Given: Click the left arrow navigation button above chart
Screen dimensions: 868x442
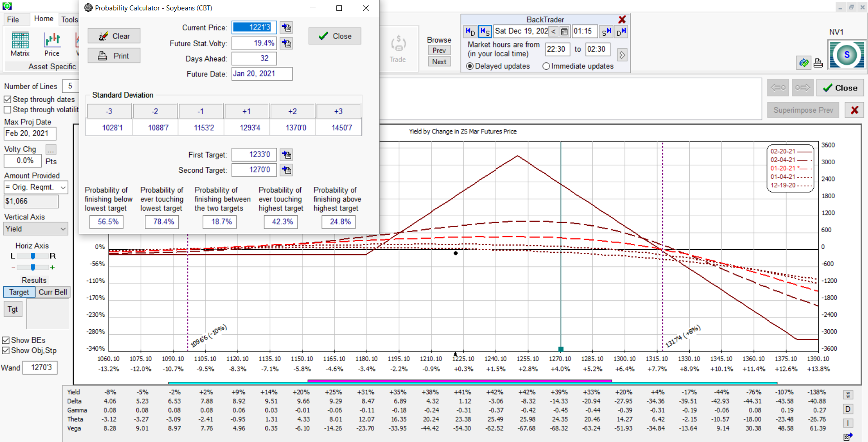Looking at the screenshot, I should (x=778, y=87).
